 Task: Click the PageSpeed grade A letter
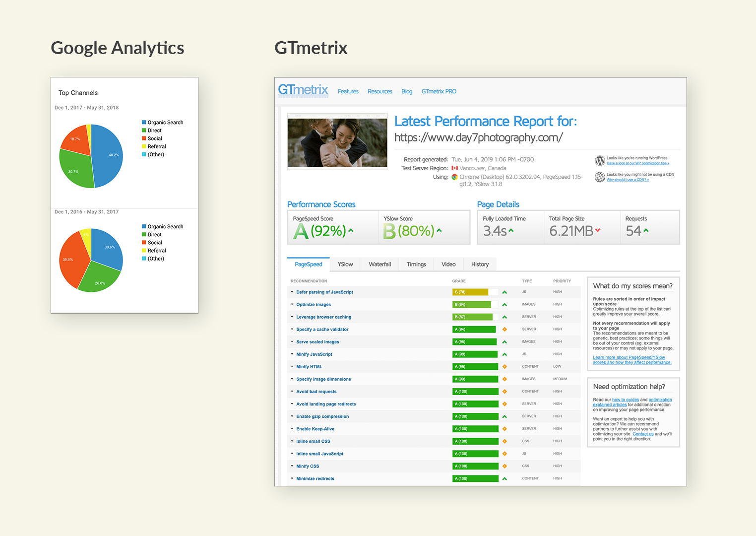tap(301, 231)
